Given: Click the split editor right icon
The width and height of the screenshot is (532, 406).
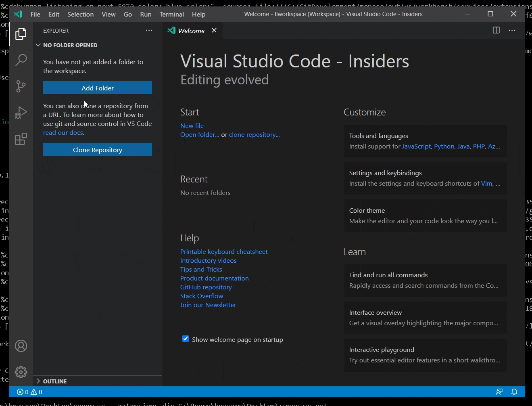Looking at the screenshot, I should (x=496, y=30).
